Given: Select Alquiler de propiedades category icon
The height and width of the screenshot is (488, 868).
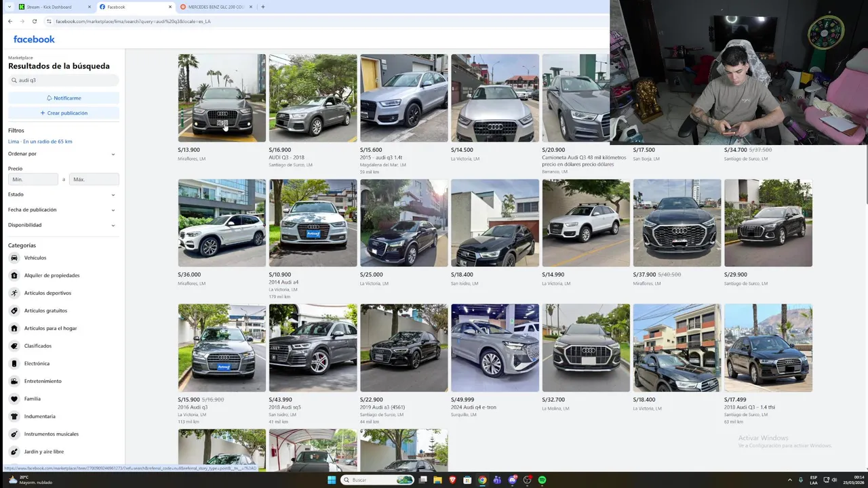Looking at the screenshot, I should click(x=14, y=275).
